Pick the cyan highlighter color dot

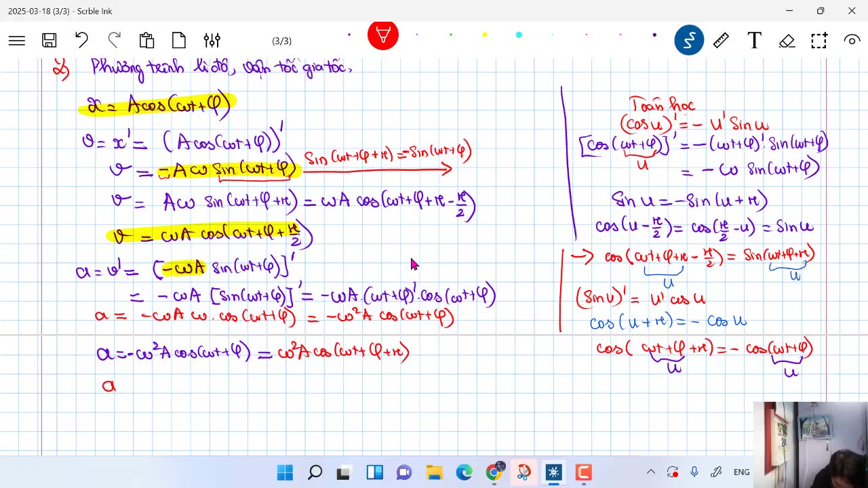tap(519, 35)
